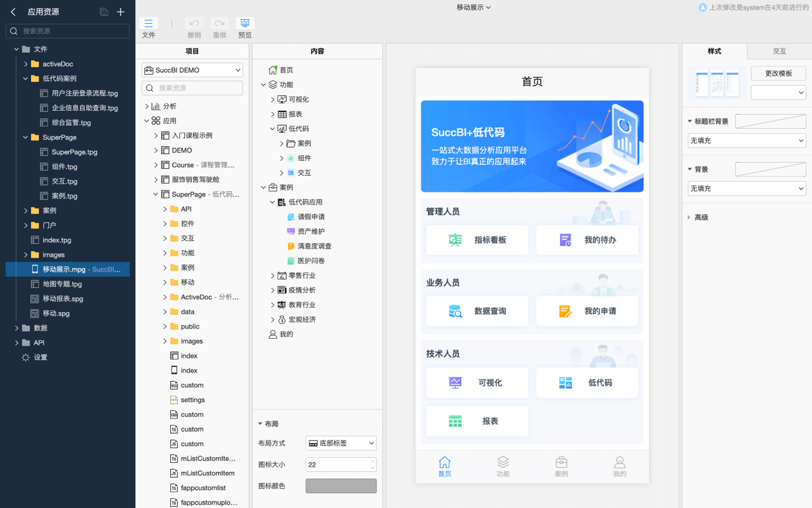The width and height of the screenshot is (812, 508).
Task: Open the 文件 hamburger menu icon
Action: point(148,23)
